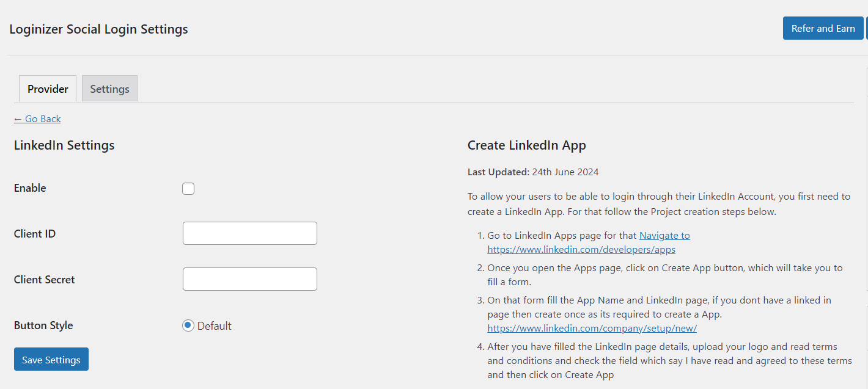Click the Refer and Earn button
The width and height of the screenshot is (868, 389).
tap(823, 28)
